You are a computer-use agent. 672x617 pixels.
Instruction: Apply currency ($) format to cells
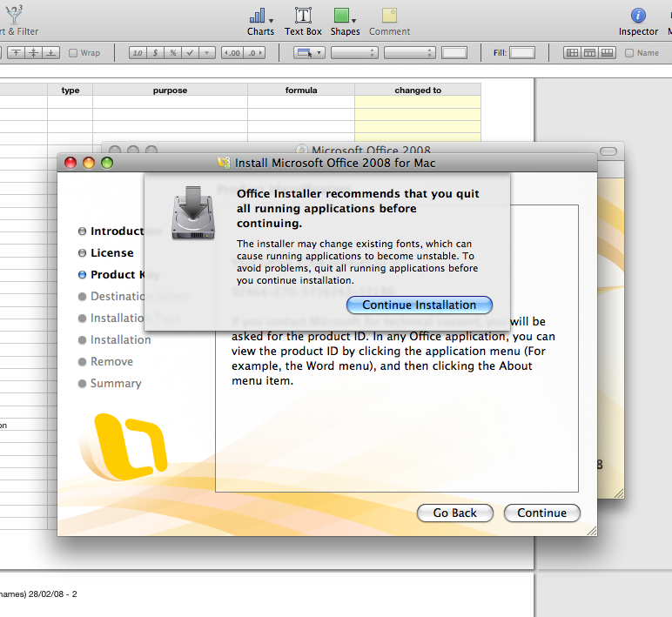point(155,53)
